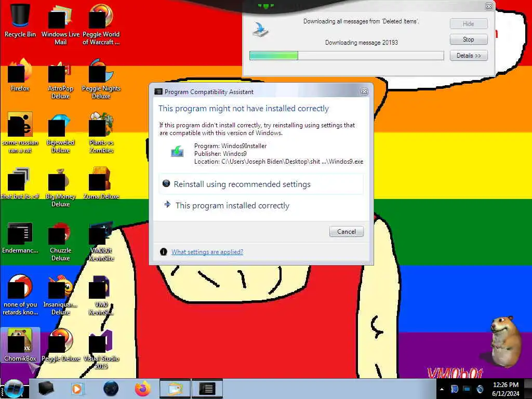Click the 'Program: Windos9Installer' text
This screenshot has height=399, width=532.
point(230,146)
